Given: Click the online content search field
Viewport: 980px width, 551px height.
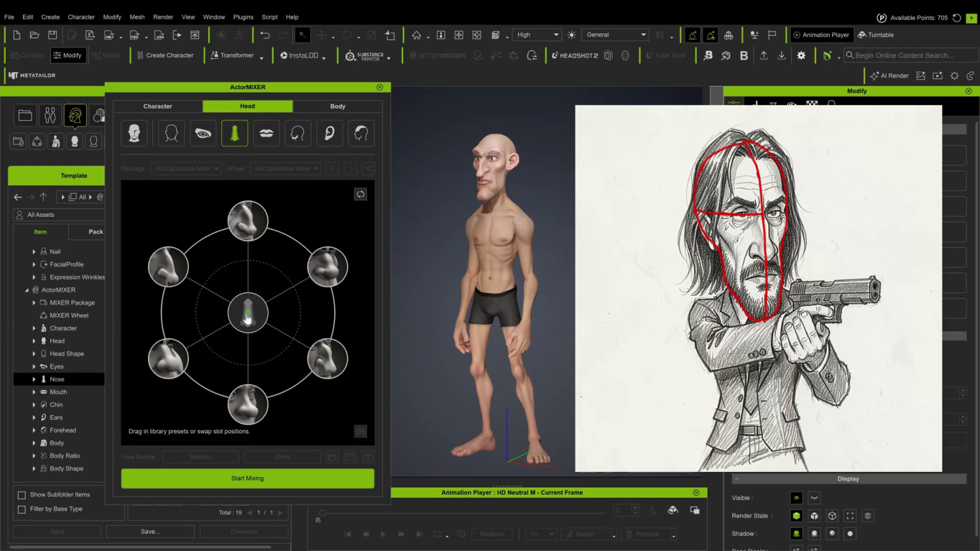Looking at the screenshot, I should pos(910,55).
